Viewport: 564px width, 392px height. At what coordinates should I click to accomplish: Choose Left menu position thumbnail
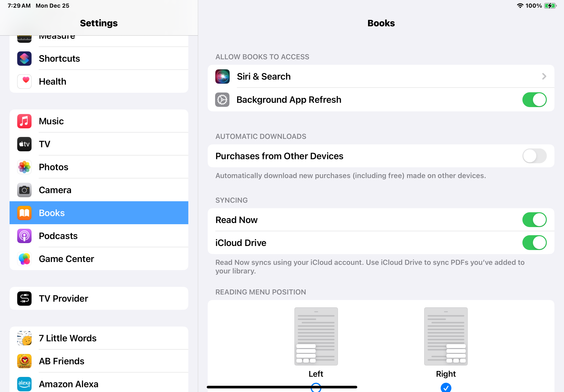tap(316, 336)
